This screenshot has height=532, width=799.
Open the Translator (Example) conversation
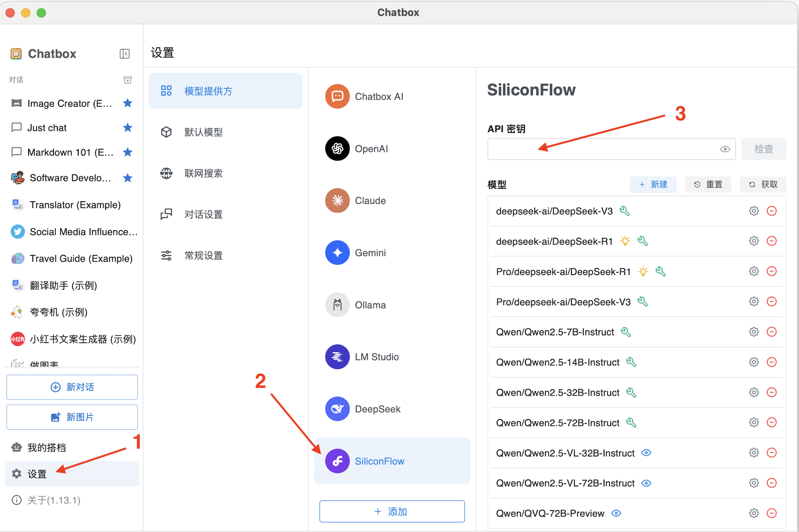click(72, 205)
